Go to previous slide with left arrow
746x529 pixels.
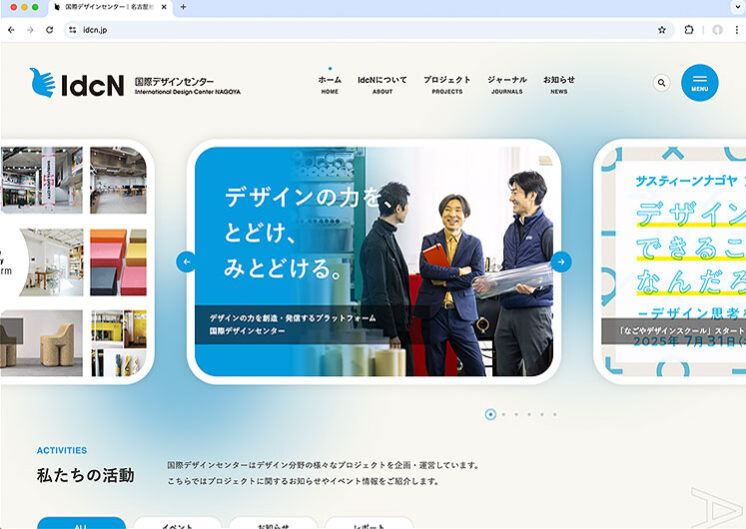[186, 262]
